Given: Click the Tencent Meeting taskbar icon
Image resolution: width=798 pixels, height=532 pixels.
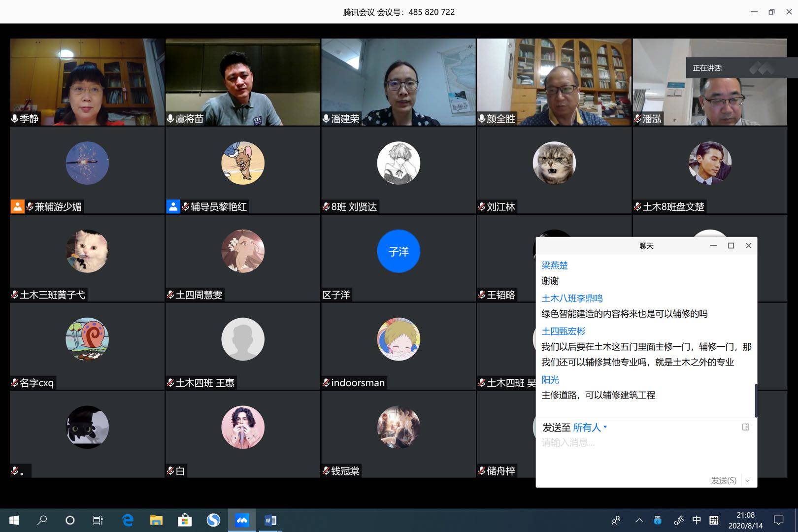Looking at the screenshot, I should pos(242,520).
